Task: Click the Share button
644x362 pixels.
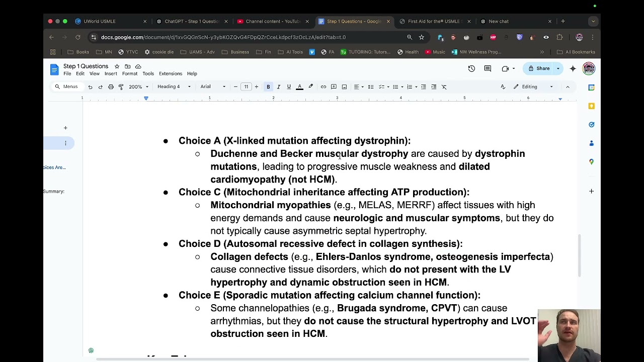Action: click(x=539, y=68)
